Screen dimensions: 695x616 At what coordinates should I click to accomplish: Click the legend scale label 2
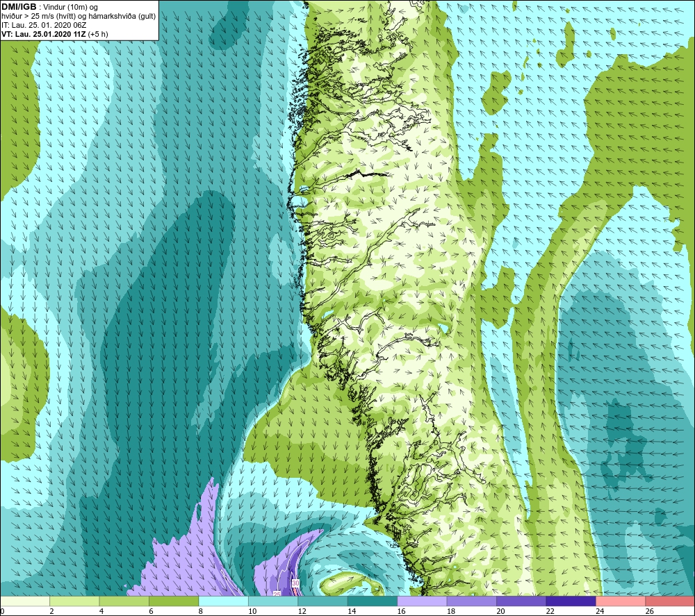pos(52,612)
